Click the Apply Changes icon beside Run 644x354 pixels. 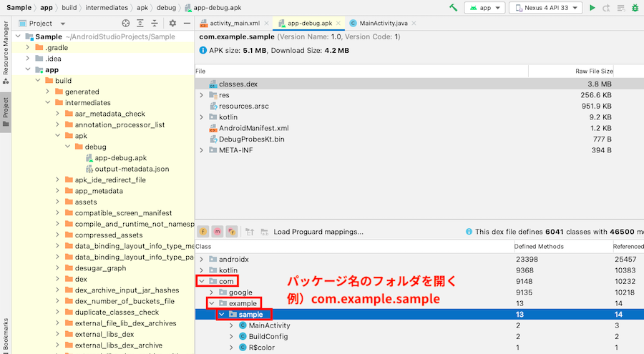606,7
